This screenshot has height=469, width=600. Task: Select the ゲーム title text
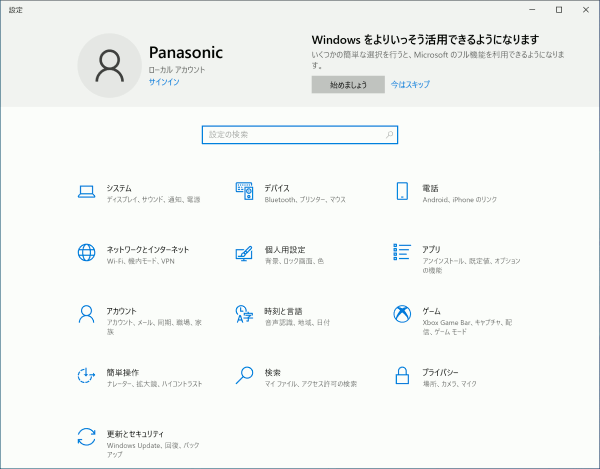(x=432, y=311)
